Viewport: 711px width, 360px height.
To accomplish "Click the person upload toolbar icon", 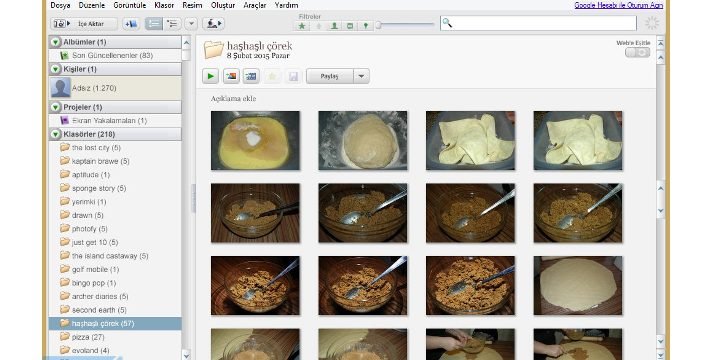I will pyautogui.click(x=213, y=24).
